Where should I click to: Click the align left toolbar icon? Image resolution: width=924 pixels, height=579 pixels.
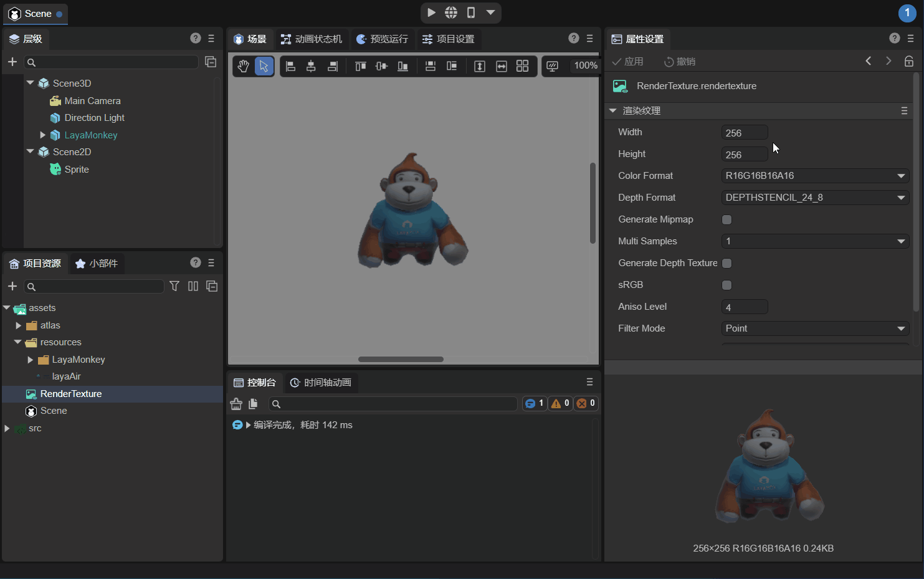[x=290, y=66]
